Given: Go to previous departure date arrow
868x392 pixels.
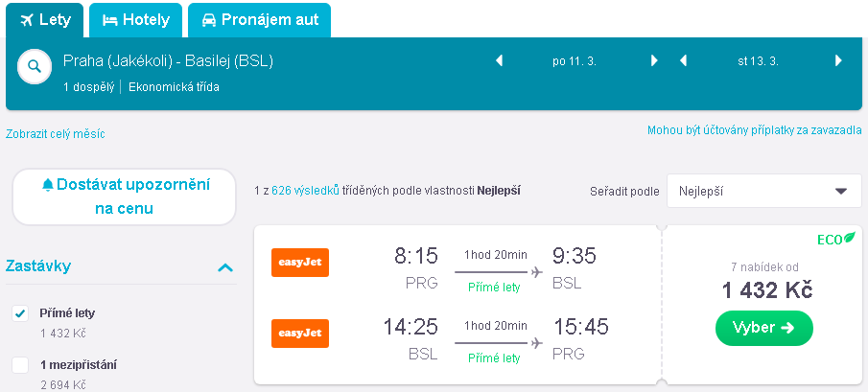Looking at the screenshot, I should point(499,60).
